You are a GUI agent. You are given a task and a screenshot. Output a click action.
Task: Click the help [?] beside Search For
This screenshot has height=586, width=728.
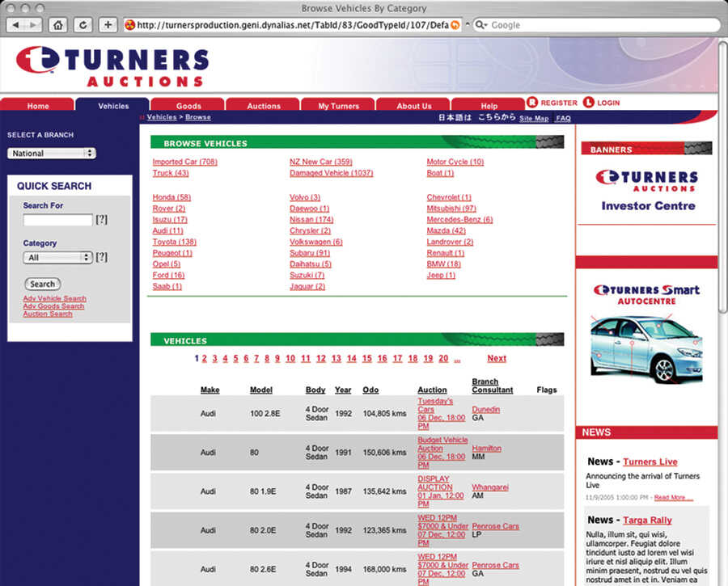tap(101, 220)
